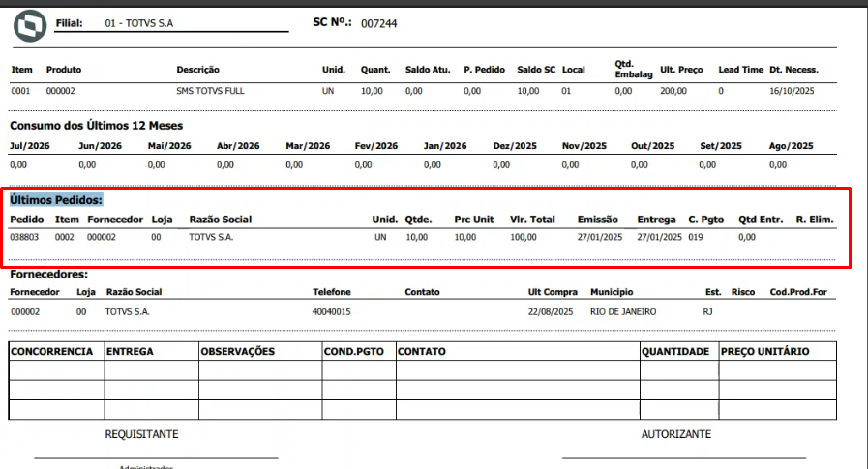
Task: Click the OBSERVAÇÕES table header
Action: [237, 352]
